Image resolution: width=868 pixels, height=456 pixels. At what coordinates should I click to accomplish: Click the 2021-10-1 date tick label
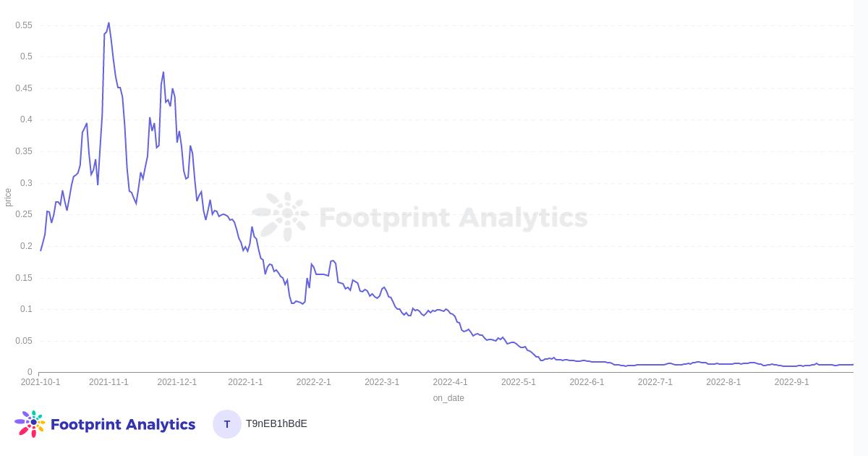41,382
